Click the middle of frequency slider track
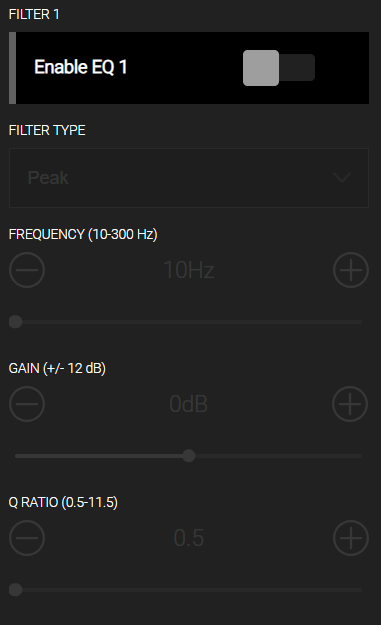The height and width of the screenshot is (625, 381). [x=189, y=322]
